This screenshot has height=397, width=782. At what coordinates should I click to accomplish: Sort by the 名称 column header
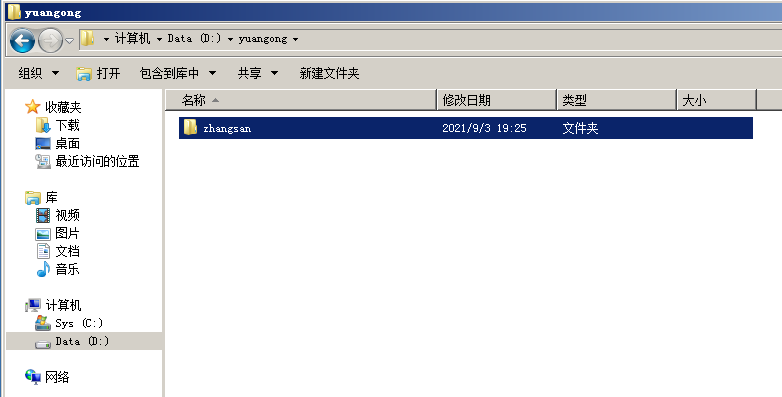[301, 100]
